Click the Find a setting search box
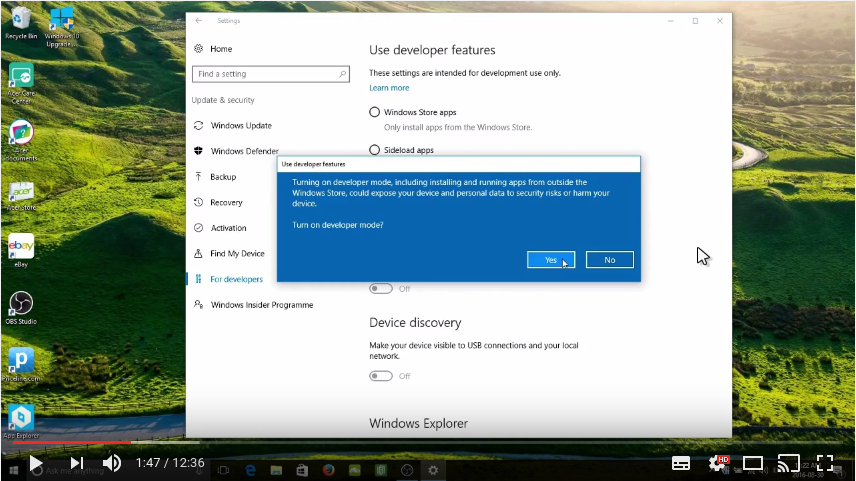The height and width of the screenshot is (481, 856). click(271, 74)
